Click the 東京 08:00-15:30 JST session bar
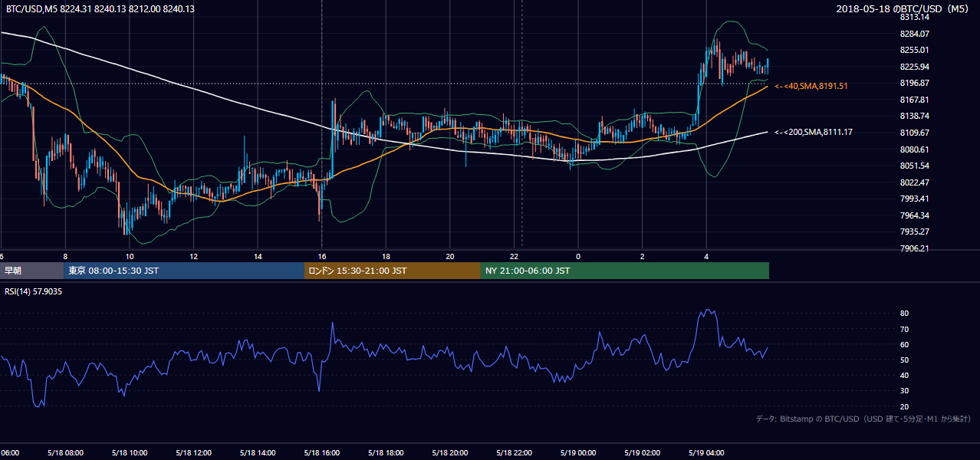Image resolution: width=980 pixels, height=460 pixels. tap(184, 271)
